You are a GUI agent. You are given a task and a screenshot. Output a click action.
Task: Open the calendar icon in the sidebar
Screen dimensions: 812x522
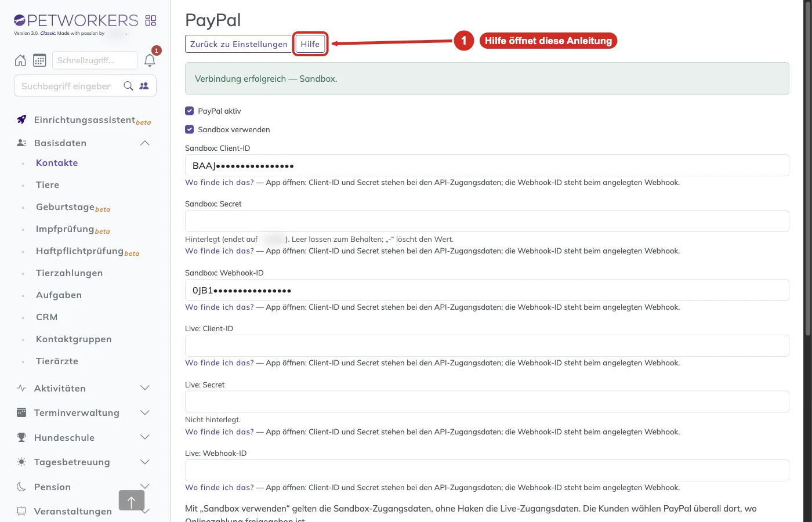tap(39, 60)
